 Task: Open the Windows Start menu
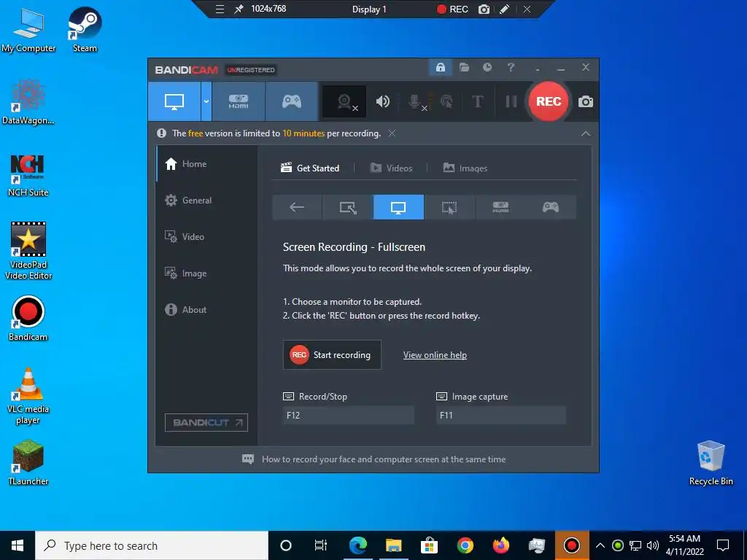(18, 545)
